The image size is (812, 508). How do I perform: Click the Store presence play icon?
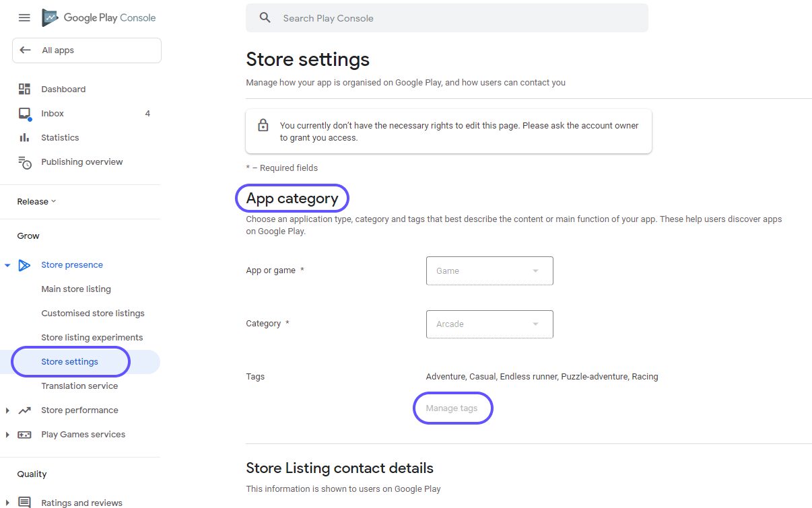tap(24, 264)
